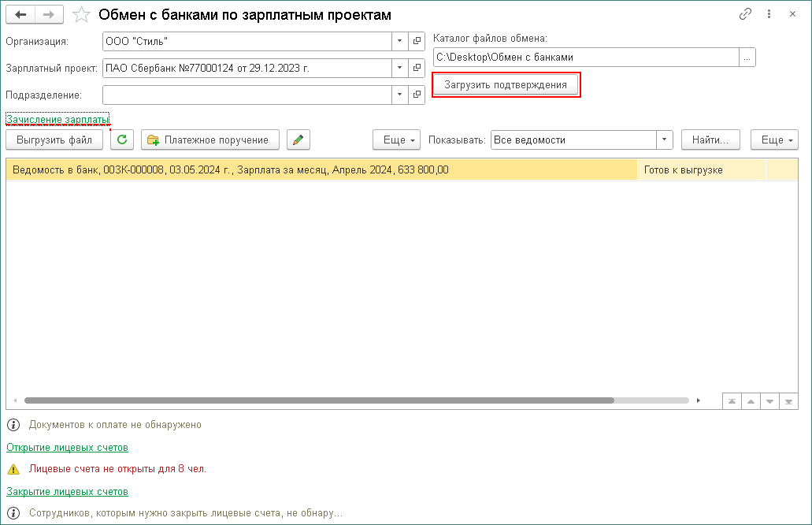Create Платежное поручение from the toolbar
This screenshot has width=812, height=525.
point(210,140)
